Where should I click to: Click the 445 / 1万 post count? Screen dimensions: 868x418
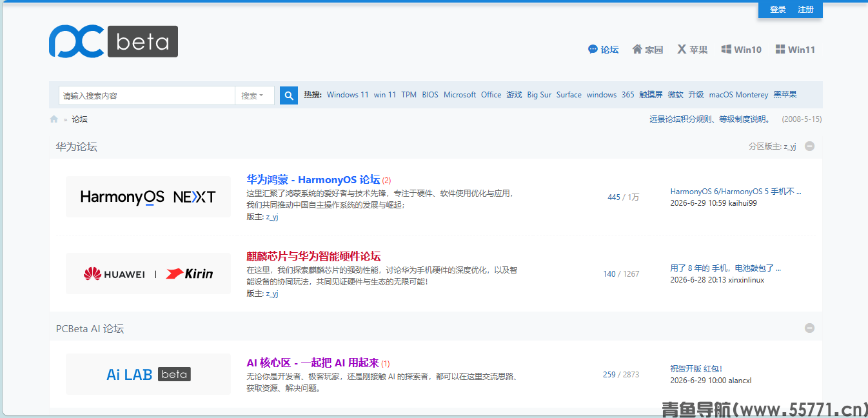(623, 197)
